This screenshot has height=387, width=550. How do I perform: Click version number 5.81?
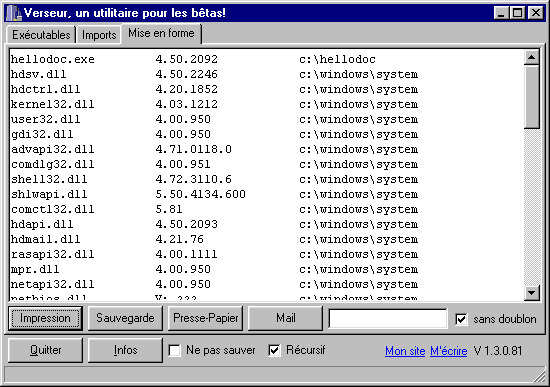coord(169,209)
